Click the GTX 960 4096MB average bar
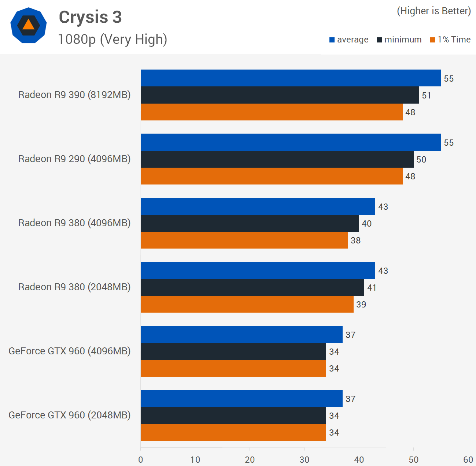 point(242,335)
